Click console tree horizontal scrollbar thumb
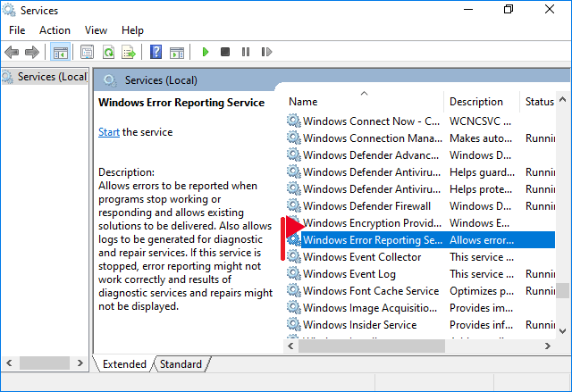572x392 pixels. pos(45,363)
